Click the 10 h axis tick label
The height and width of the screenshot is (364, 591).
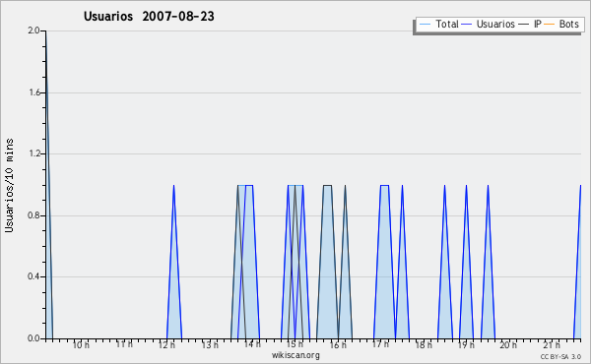pyautogui.click(x=81, y=344)
